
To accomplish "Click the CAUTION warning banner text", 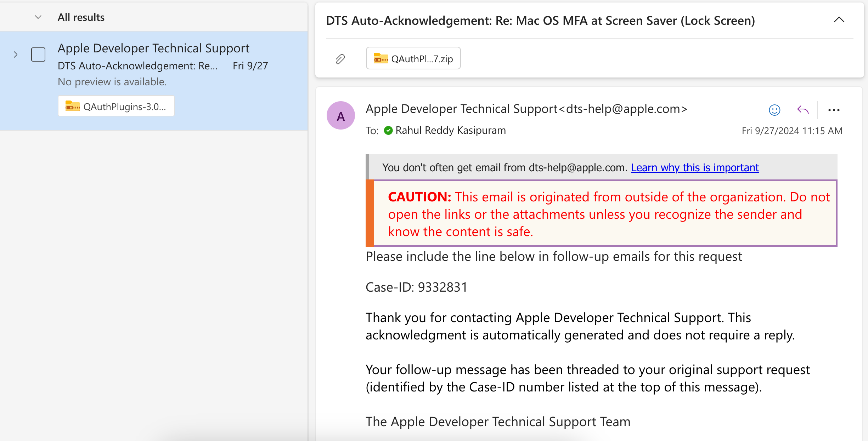I will (609, 214).
